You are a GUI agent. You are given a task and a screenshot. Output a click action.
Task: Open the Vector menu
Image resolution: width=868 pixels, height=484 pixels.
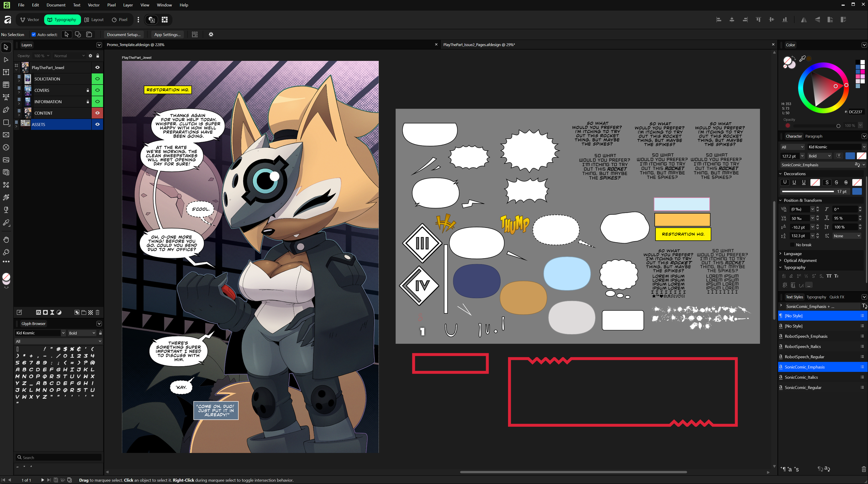pyautogui.click(x=93, y=5)
